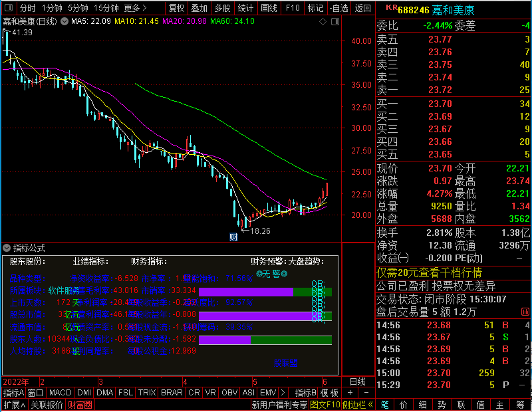Screen dimensions: 532x412
Task: Select the 细 detail tab
Action: pyautogui.click(x=423, y=405)
